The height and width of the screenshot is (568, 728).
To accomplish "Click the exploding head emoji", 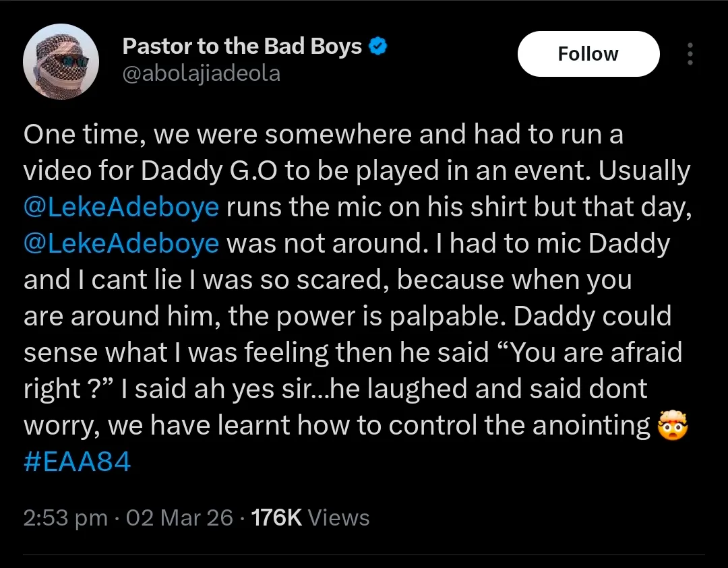I will point(673,426).
